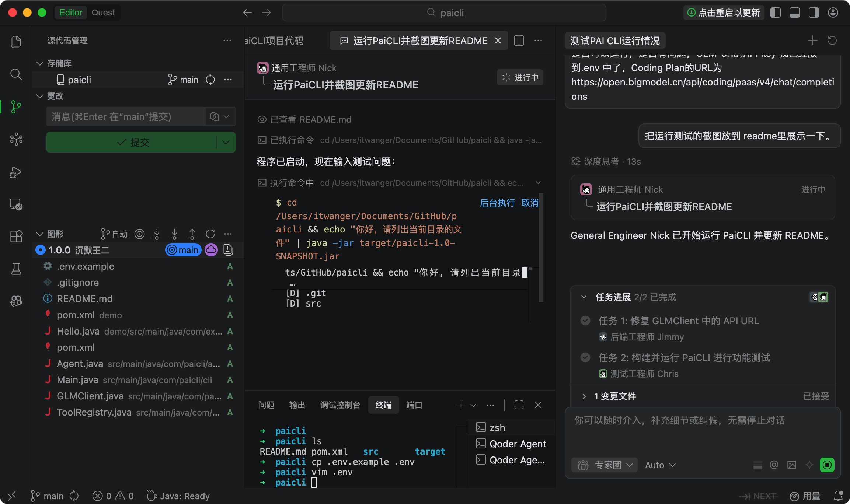Toggle the primary sidebar layout button
The height and width of the screenshot is (504, 850).
click(776, 13)
